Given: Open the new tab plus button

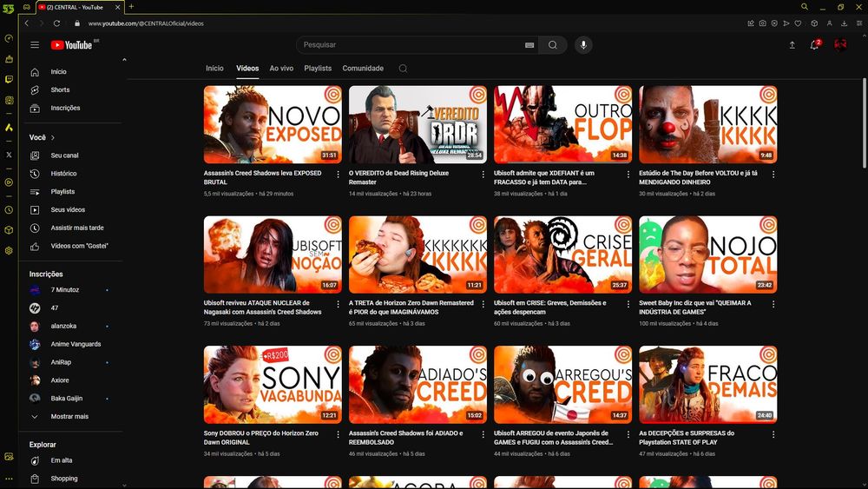Looking at the screenshot, I should 131,7.
